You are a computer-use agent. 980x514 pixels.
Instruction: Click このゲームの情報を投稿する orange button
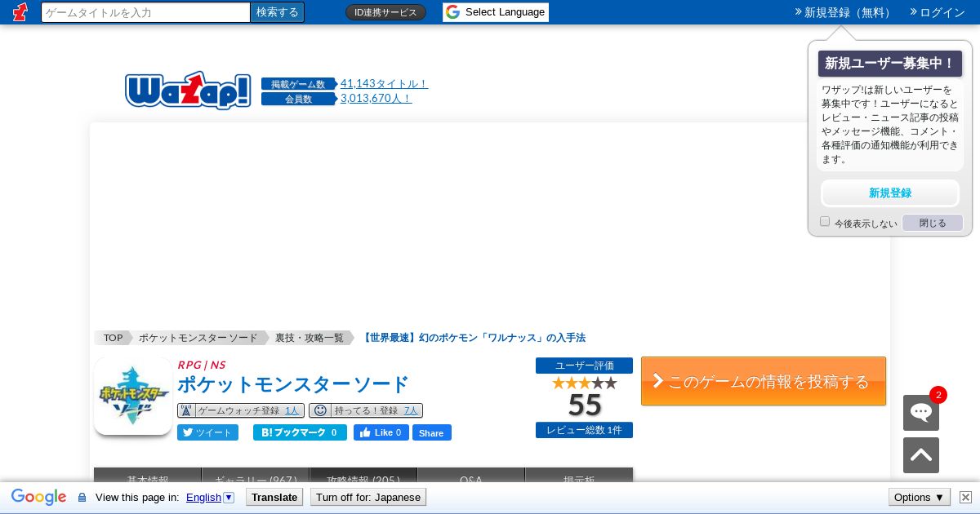tap(764, 381)
